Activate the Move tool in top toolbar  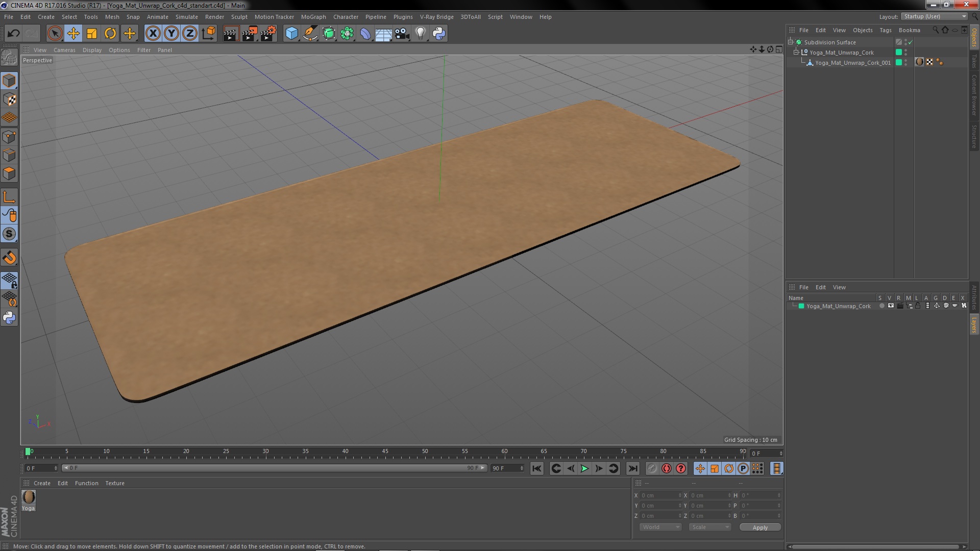pyautogui.click(x=73, y=34)
